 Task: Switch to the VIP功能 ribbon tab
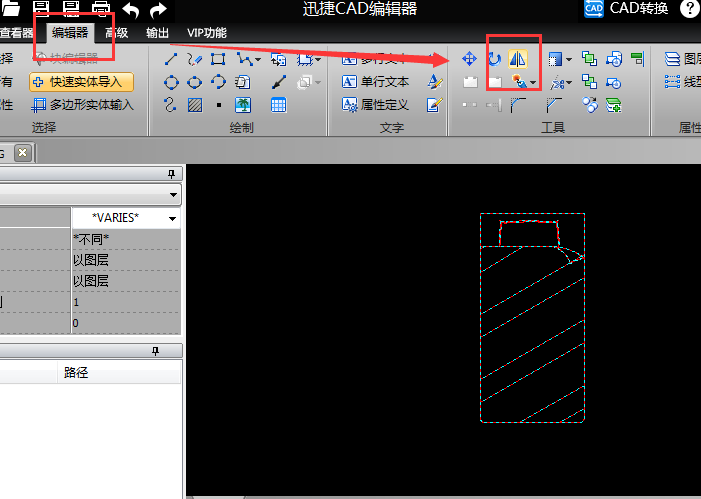207,33
